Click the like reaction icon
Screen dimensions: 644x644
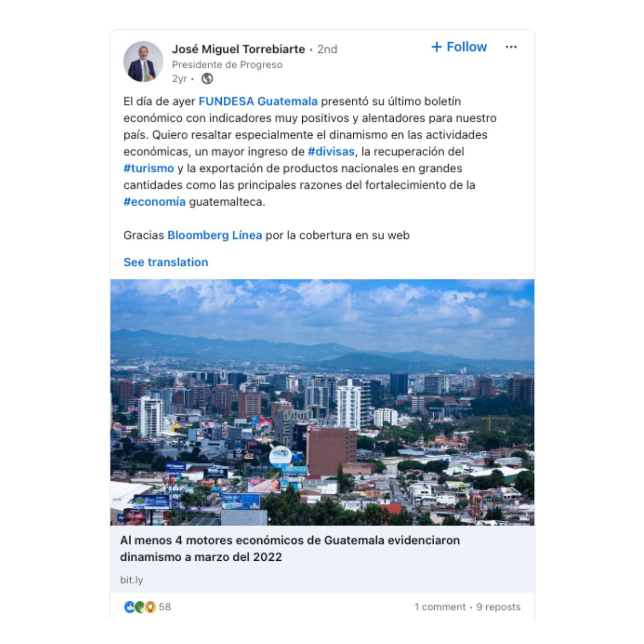click(x=129, y=607)
